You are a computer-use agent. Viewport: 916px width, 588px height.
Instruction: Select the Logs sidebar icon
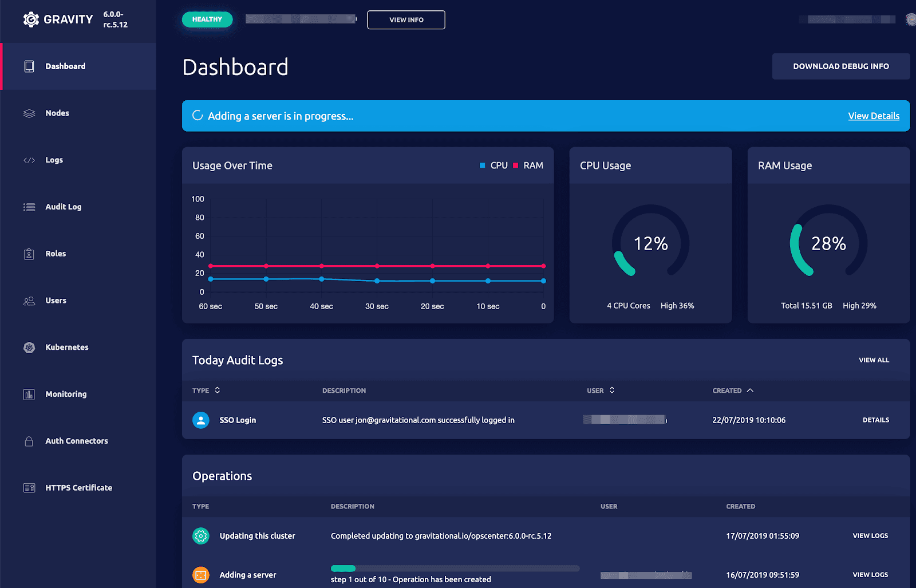click(x=29, y=160)
